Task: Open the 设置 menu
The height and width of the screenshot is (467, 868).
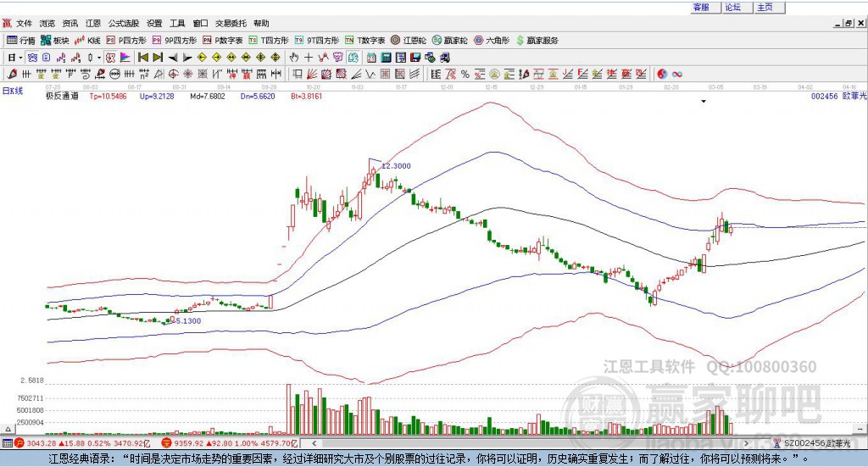Action: pos(154,23)
